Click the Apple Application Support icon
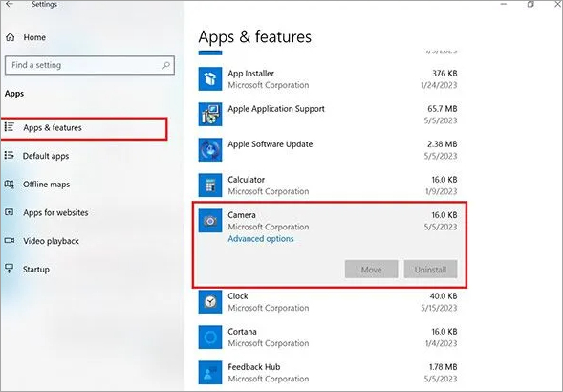This screenshot has width=563, height=392. tap(210, 115)
